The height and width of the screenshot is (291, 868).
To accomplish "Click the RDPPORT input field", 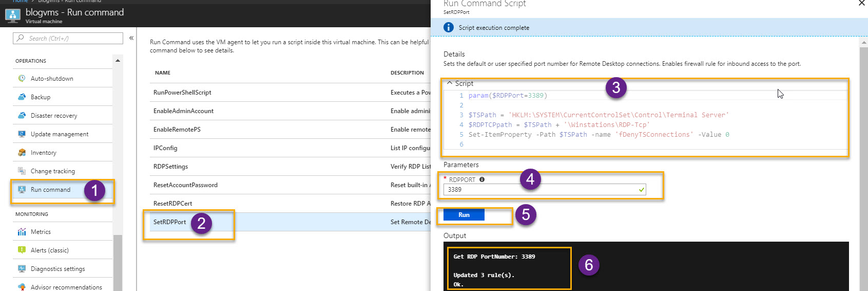I will [539, 190].
